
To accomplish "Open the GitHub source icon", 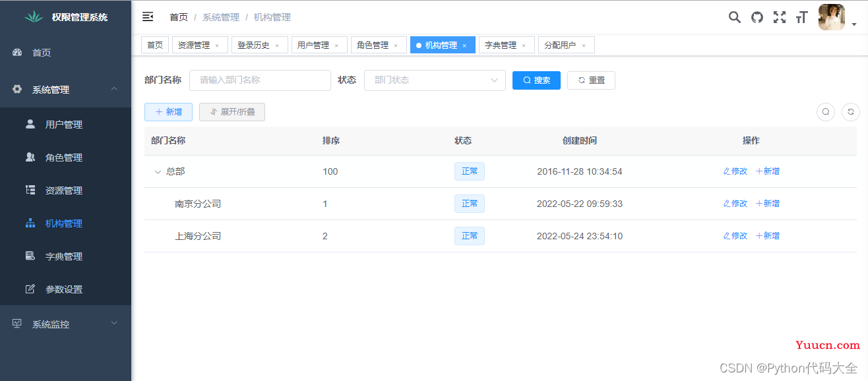I will (757, 17).
